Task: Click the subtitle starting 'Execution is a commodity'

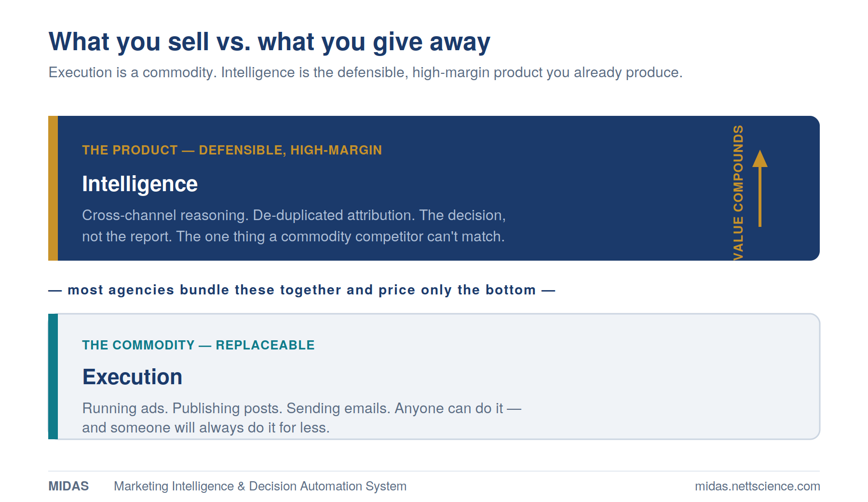Action: coord(366,72)
